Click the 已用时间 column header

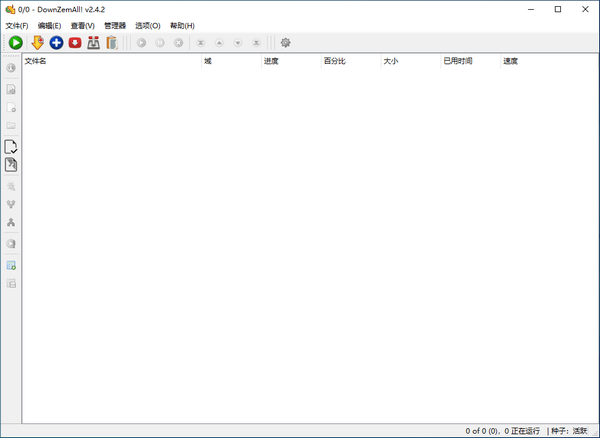(470, 61)
